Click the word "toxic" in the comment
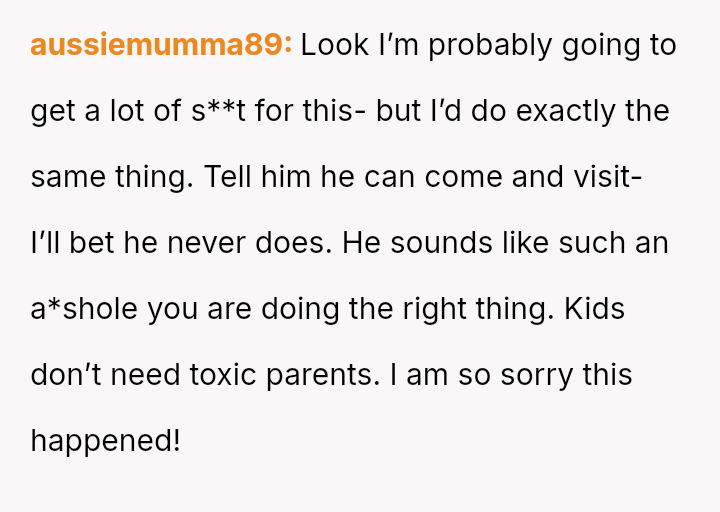This screenshot has height=512, width=720. tap(223, 374)
